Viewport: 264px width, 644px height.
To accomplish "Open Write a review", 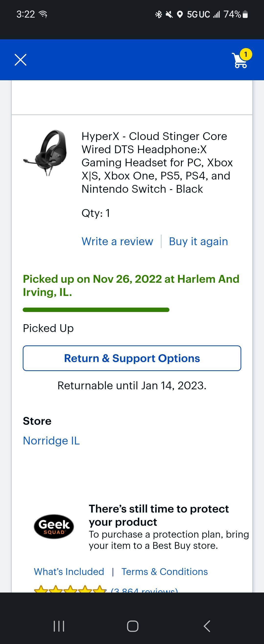I will [x=117, y=241].
